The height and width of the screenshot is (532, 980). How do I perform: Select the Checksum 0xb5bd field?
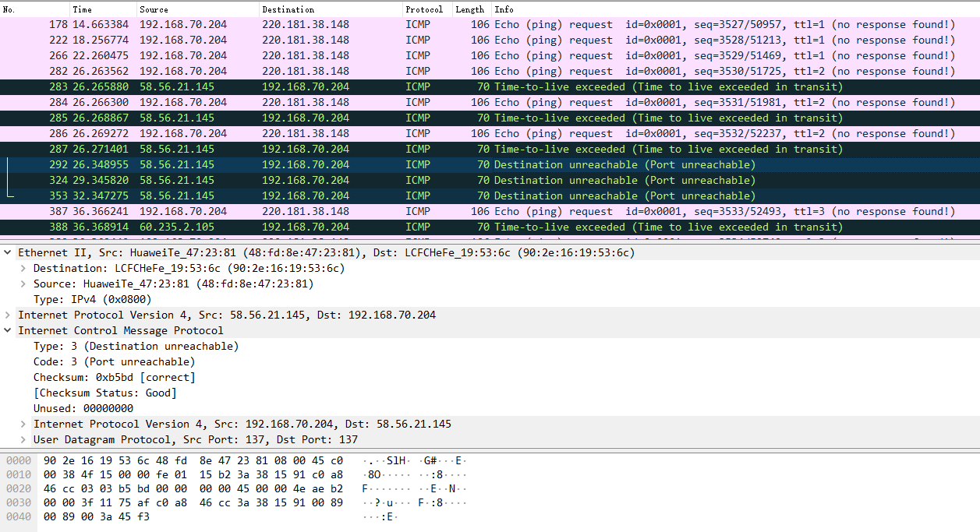click(x=114, y=377)
